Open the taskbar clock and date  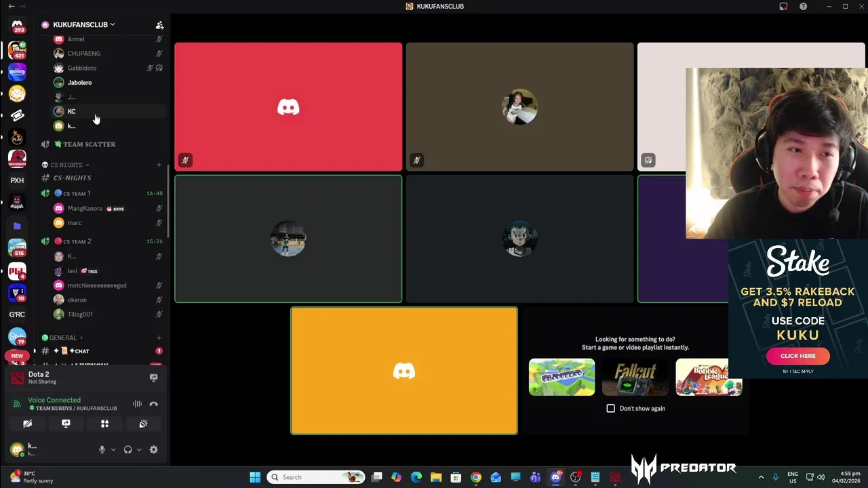click(846, 477)
